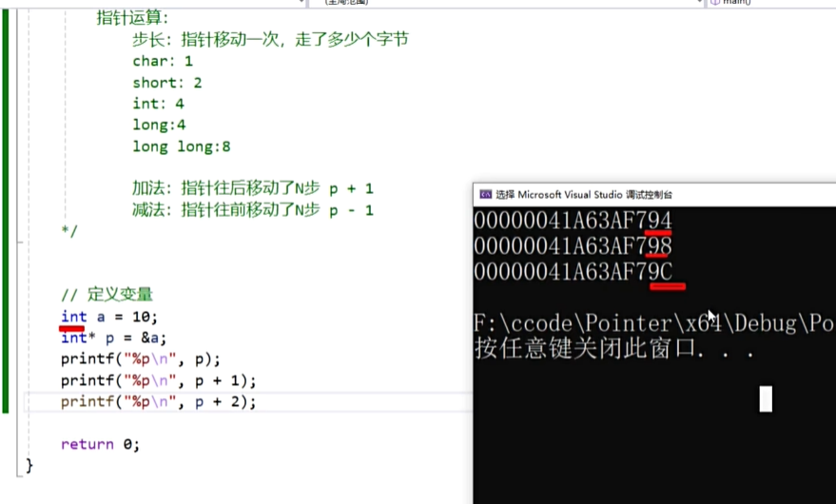Click the closing '*/' comment marker
836x504 pixels.
click(x=69, y=230)
